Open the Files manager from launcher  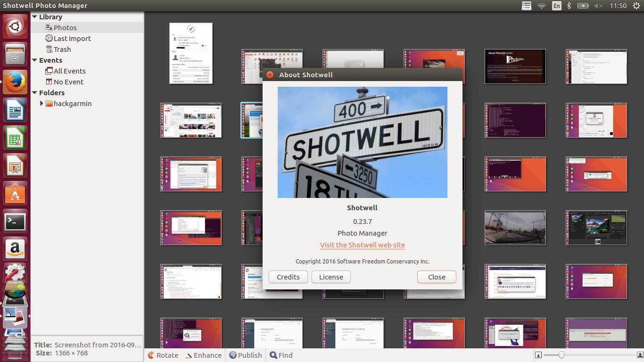click(x=15, y=54)
